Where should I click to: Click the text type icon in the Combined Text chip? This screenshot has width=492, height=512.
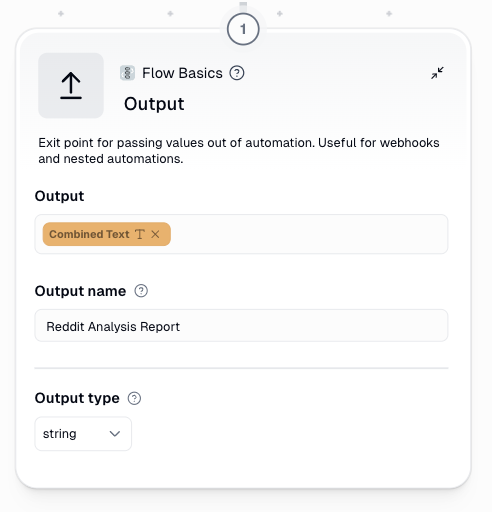140,234
